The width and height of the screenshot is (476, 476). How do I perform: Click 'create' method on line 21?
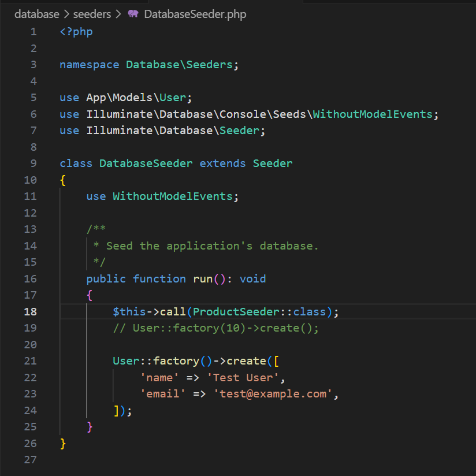[246, 360]
